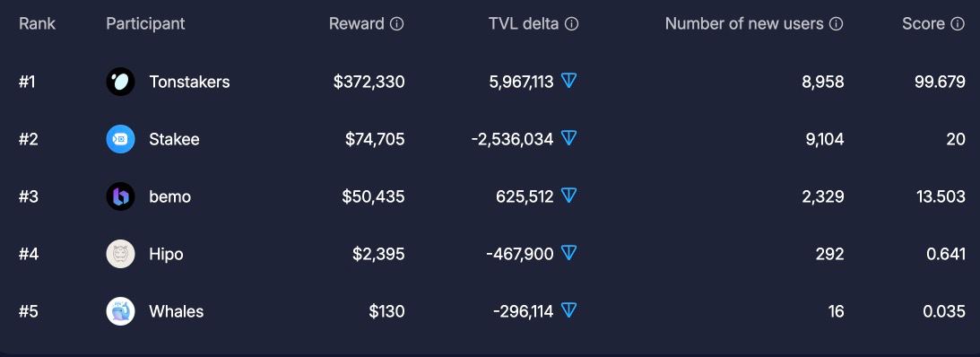Click the Whales logo icon
Image resolution: width=980 pixels, height=357 pixels.
click(121, 311)
